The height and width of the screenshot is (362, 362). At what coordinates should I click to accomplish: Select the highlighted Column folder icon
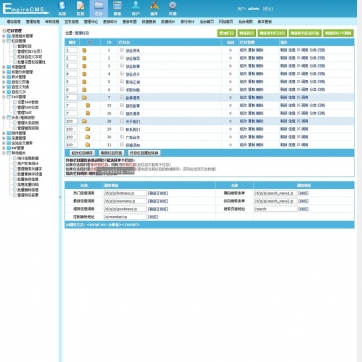pos(99,6)
